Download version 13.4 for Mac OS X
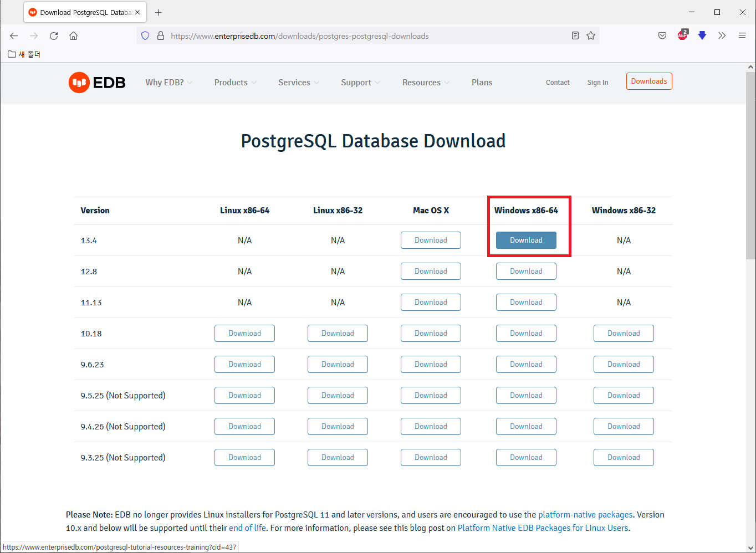The height and width of the screenshot is (553, 756). [431, 240]
